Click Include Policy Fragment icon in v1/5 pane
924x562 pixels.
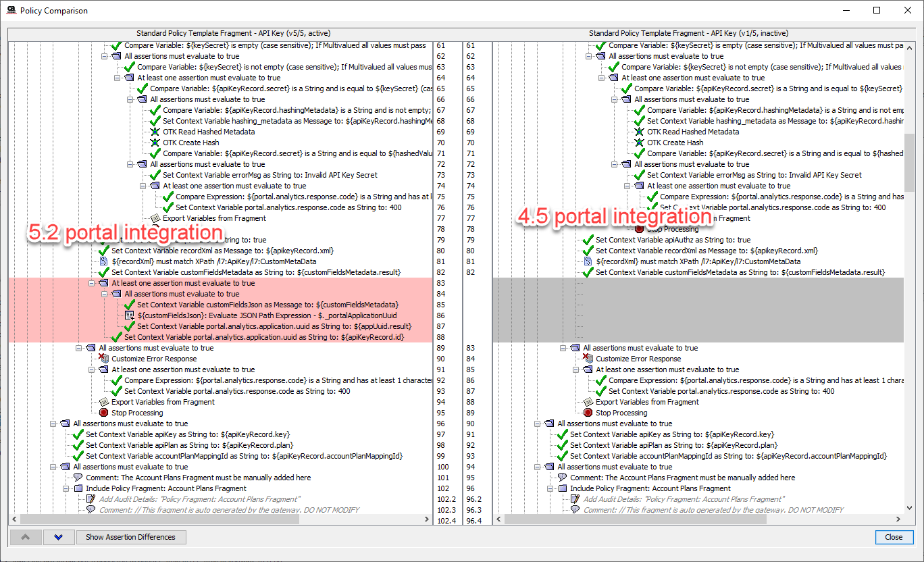[x=562, y=488]
